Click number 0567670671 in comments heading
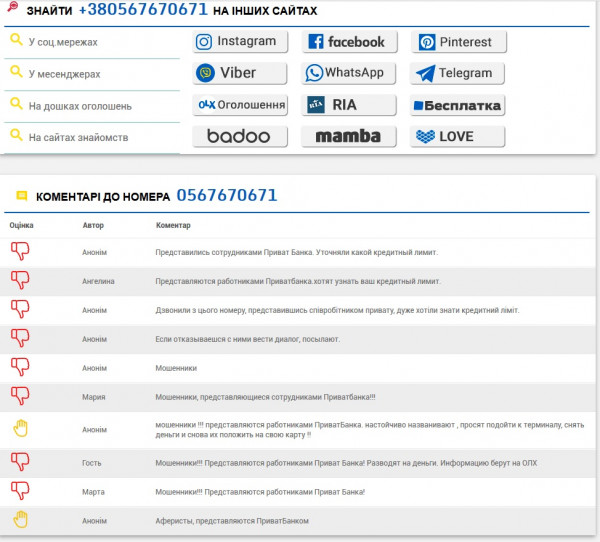This screenshot has width=600, height=542. point(227,195)
